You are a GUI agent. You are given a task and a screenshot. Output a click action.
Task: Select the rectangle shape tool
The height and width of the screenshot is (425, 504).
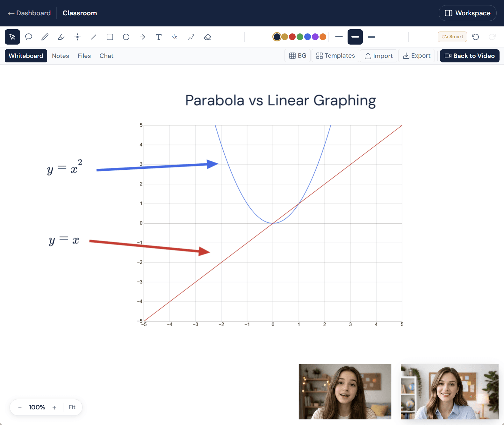110,37
